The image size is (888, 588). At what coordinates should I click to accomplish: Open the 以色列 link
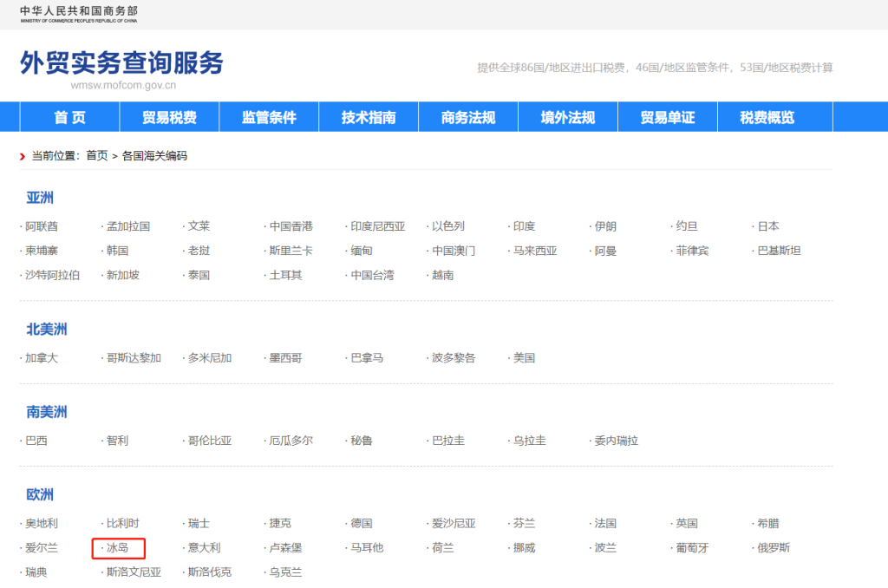pos(448,226)
